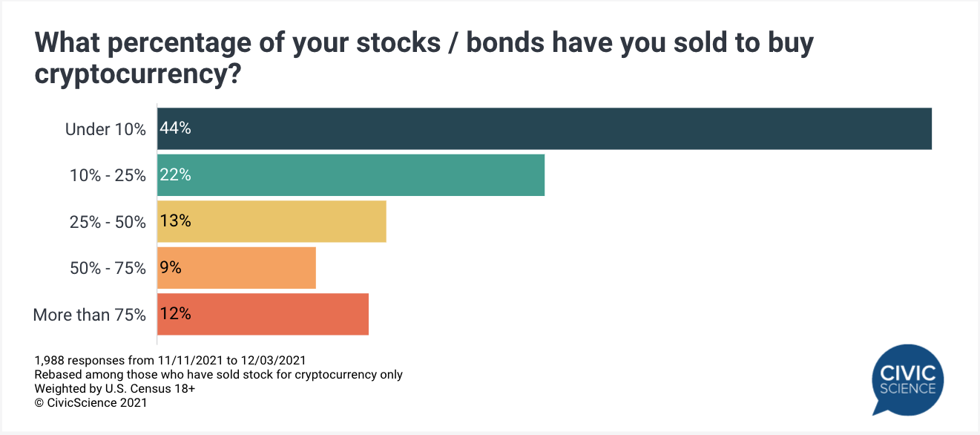The image size is (980, 435).
Task: Select the 10% - 25% axis label
Action: click(108, 175)
